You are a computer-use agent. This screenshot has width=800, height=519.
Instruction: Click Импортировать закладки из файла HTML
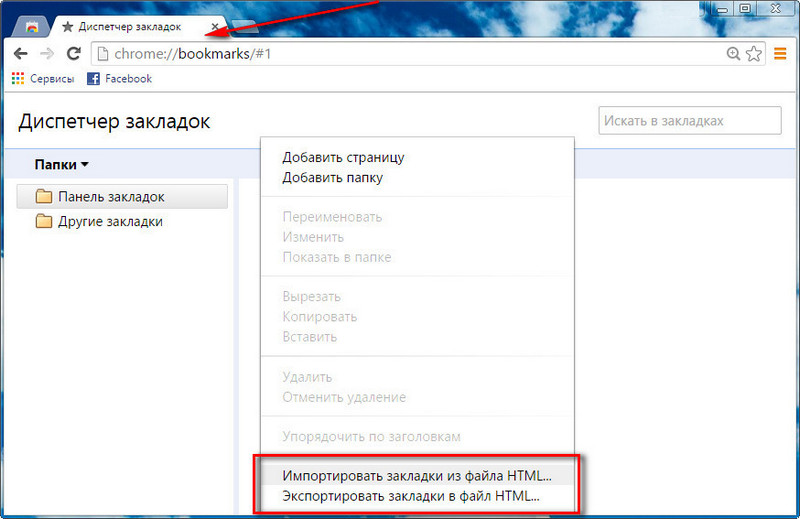(x=416, y=475)
